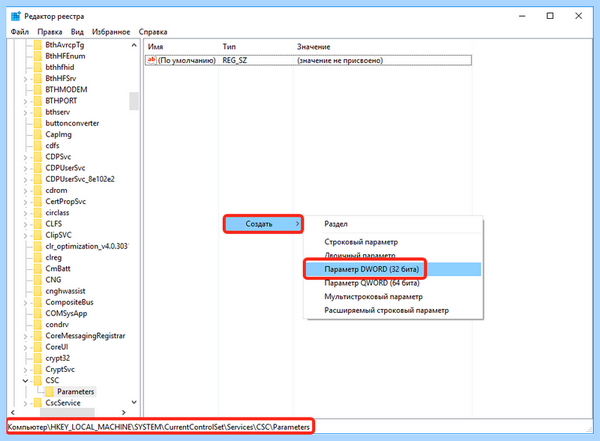Image resolution: width=600 pixels, height=441 pixels.
Task: Select the clr_optimization_v4.0.303 tree entry
Action: (86, 246)
